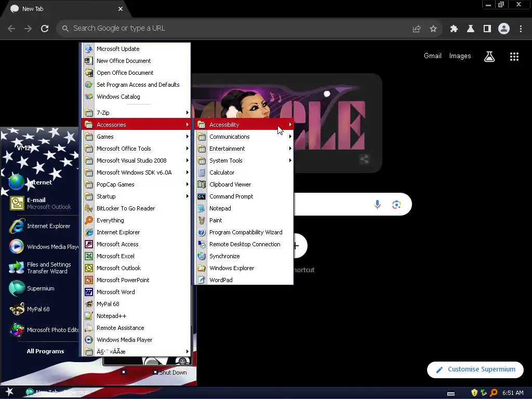
Task: Click the Microsoft Excel icon
Action: coord(89,256)
